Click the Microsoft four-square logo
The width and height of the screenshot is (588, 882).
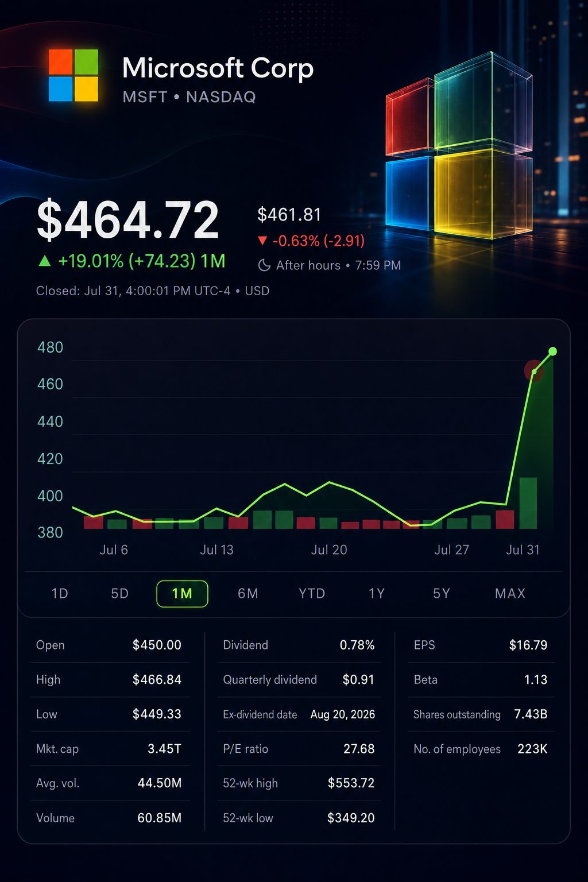[73, 75]
